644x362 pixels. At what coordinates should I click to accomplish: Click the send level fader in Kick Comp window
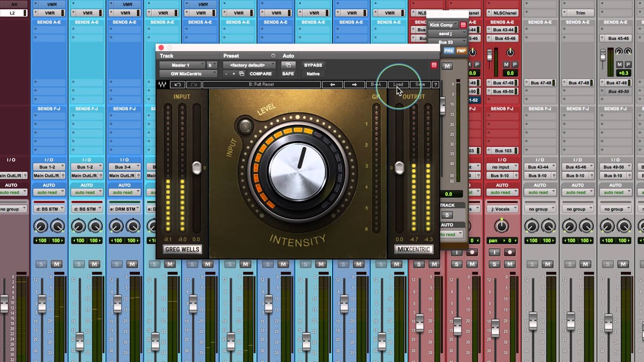(x=443, y=106)
